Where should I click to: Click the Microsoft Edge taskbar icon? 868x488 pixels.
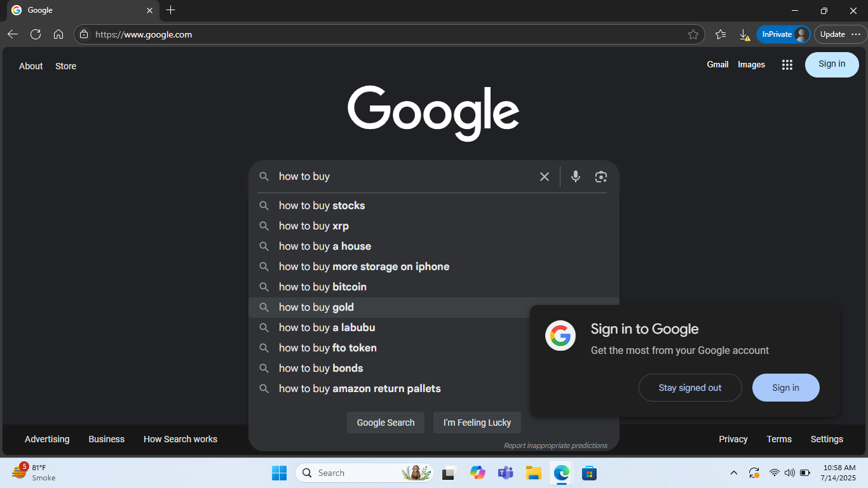coord(562,473)
